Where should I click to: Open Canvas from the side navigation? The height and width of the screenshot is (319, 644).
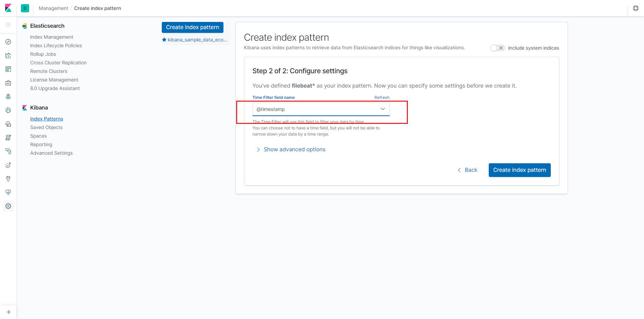point(8,83)
